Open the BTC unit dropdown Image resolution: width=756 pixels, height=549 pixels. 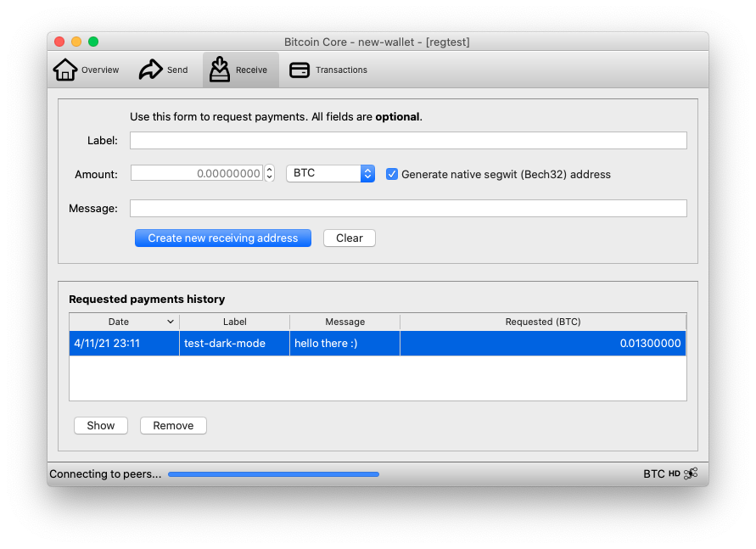(x=330, y=173)
